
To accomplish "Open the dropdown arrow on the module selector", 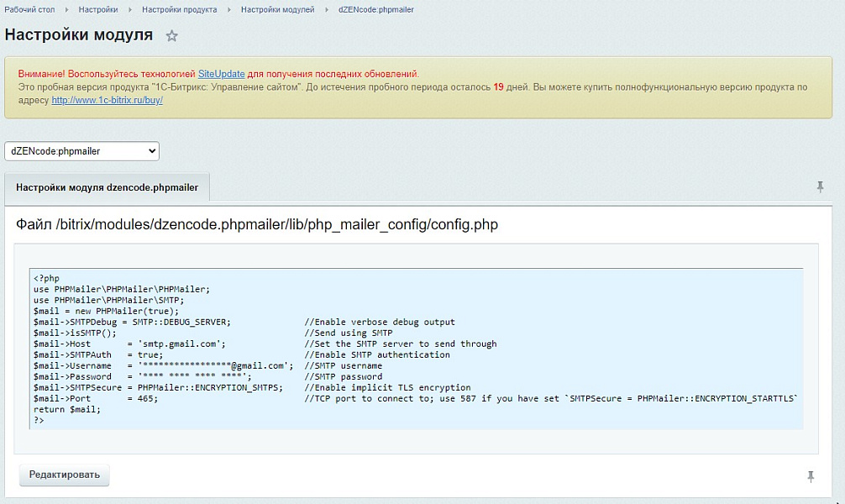I will [x=152, y=150].
